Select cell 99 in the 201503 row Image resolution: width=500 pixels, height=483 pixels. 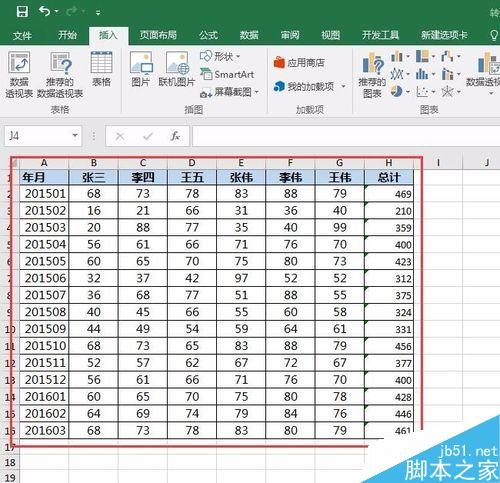(340, 227)
